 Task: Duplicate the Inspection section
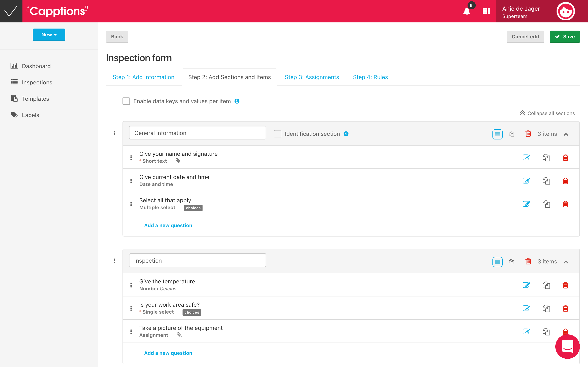click(511, 261)
